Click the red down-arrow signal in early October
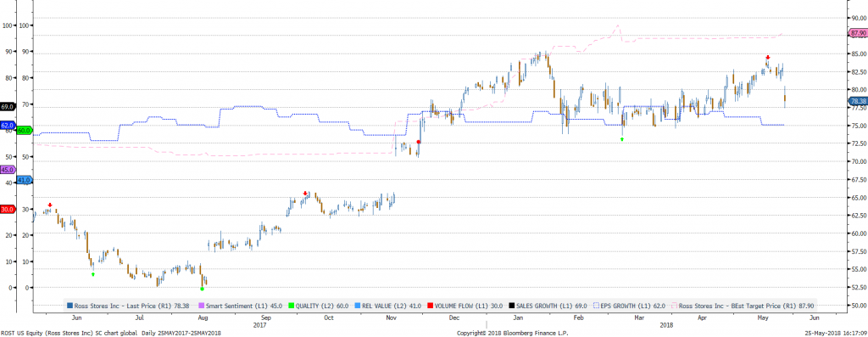The height and width of the screenshot is (337, 868). point(305,194)
